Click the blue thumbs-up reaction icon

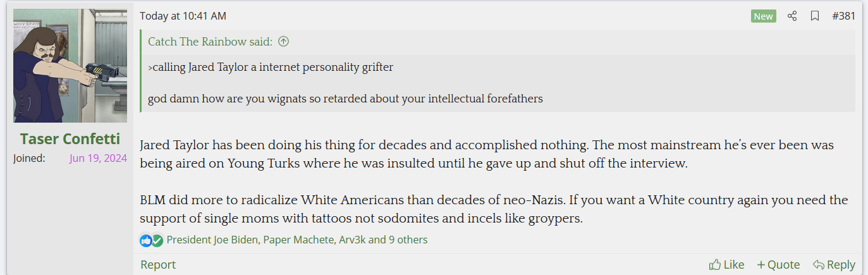[146, 240]
